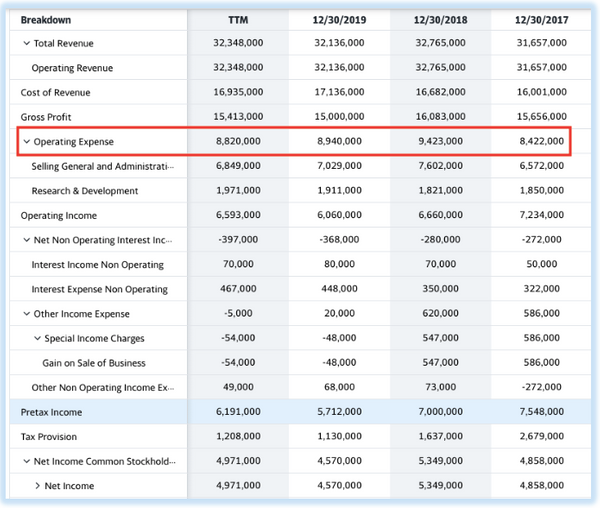Click the Special Income Charges label text
Image resolution: width=600 pixels, height=508 pixels.
click(x=94, y=338)
